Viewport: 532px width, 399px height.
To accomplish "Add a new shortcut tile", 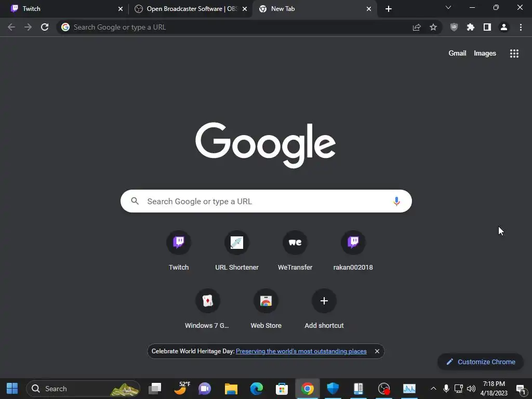I will 324,309.
